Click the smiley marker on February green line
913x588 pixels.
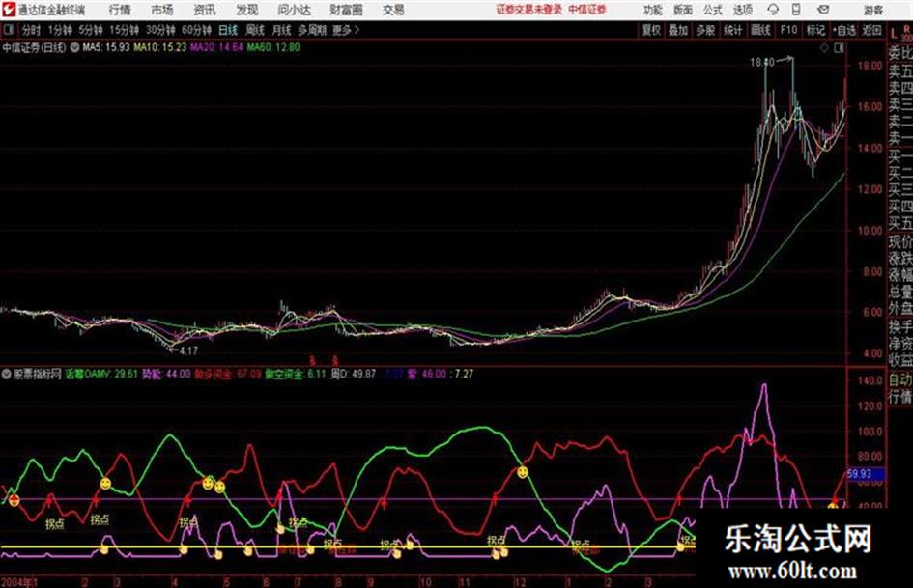(104, 484)
